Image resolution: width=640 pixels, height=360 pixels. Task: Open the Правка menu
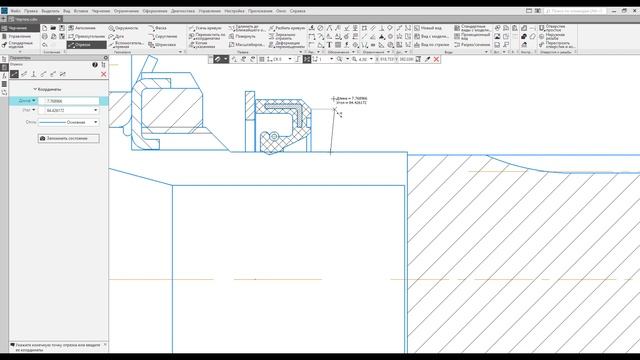[31, 11]
